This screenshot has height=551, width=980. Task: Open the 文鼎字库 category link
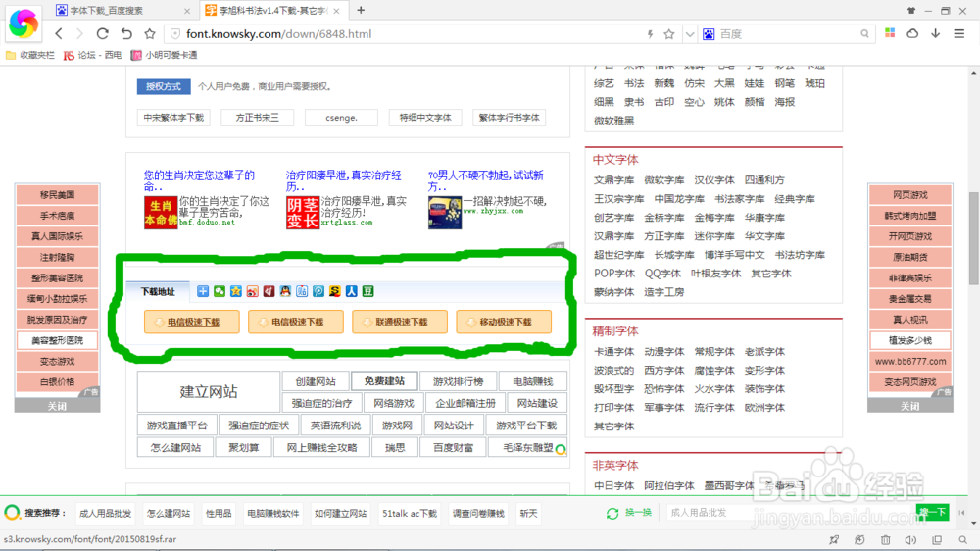[x=613, y=180]
